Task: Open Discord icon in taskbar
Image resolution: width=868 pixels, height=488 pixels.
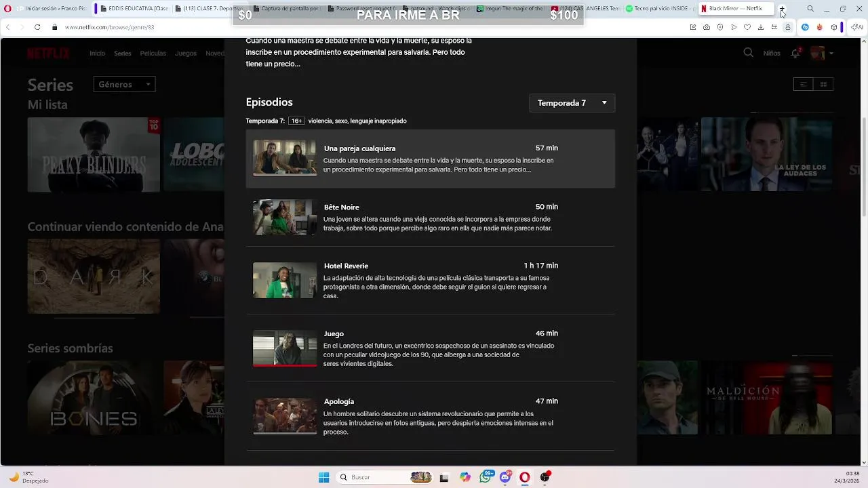Action: pos(505,477)
